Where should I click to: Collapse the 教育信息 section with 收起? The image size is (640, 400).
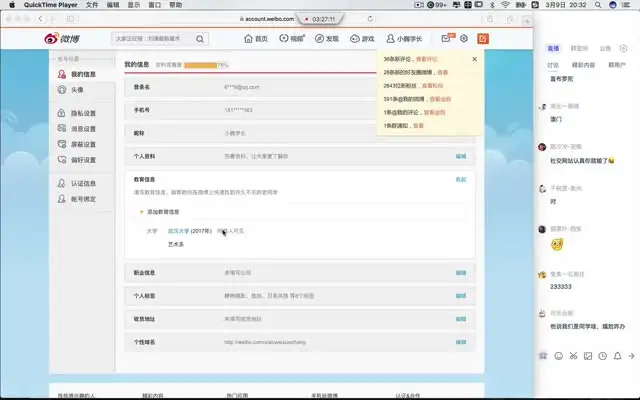click(x=460, y=179)
